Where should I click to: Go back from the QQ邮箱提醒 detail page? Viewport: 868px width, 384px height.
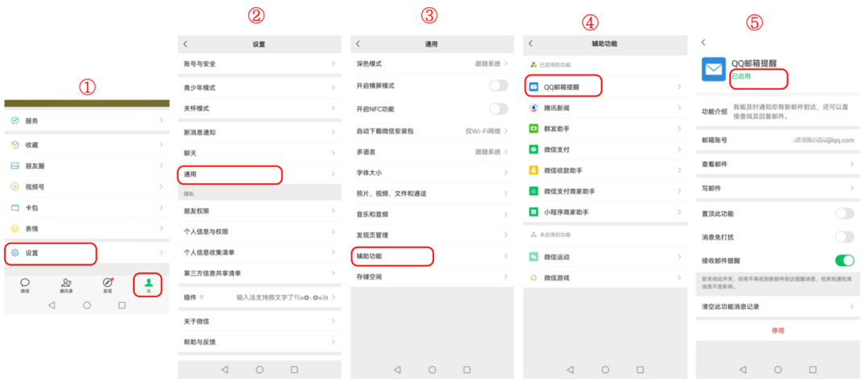pyautogui.click(x=703, y=43)
